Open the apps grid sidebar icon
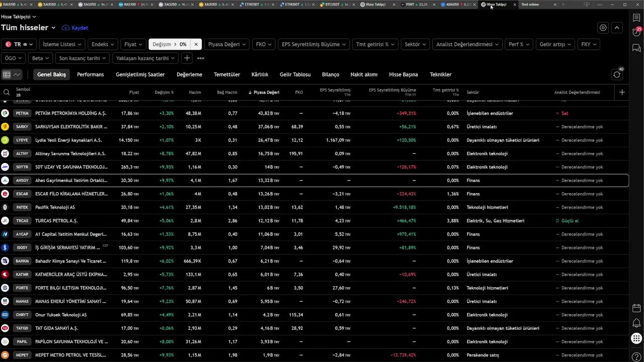The image size is (644, 362). [x=636, y=338]
